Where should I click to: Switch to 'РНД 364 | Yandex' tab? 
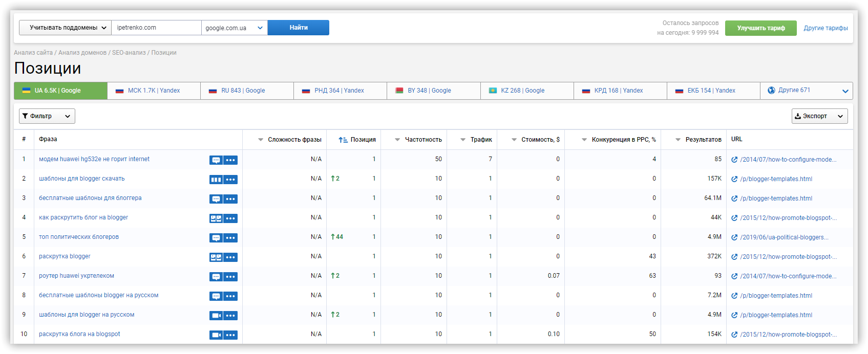341,91
